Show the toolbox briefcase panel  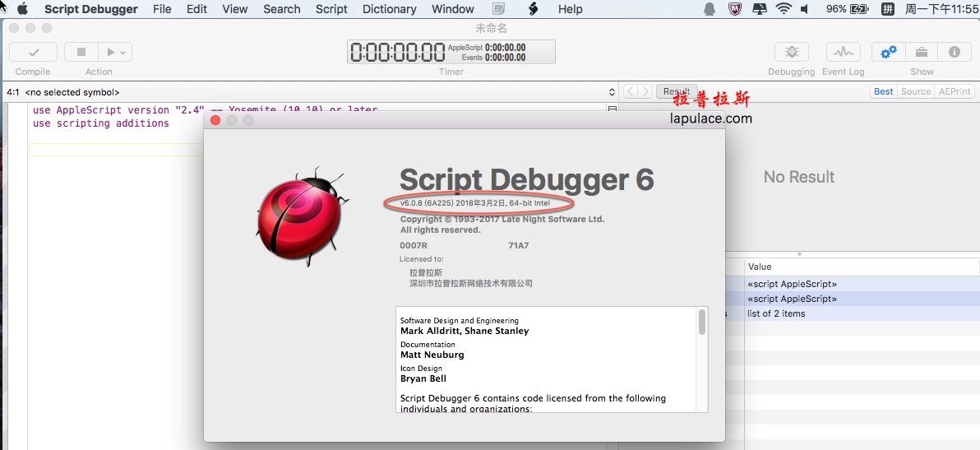click(x=922, y=52)
